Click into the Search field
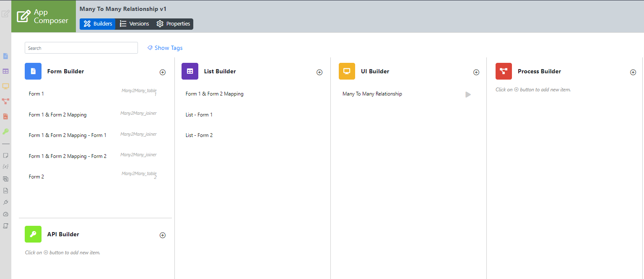The image size is (644, 279). click(x=81, y=48)
